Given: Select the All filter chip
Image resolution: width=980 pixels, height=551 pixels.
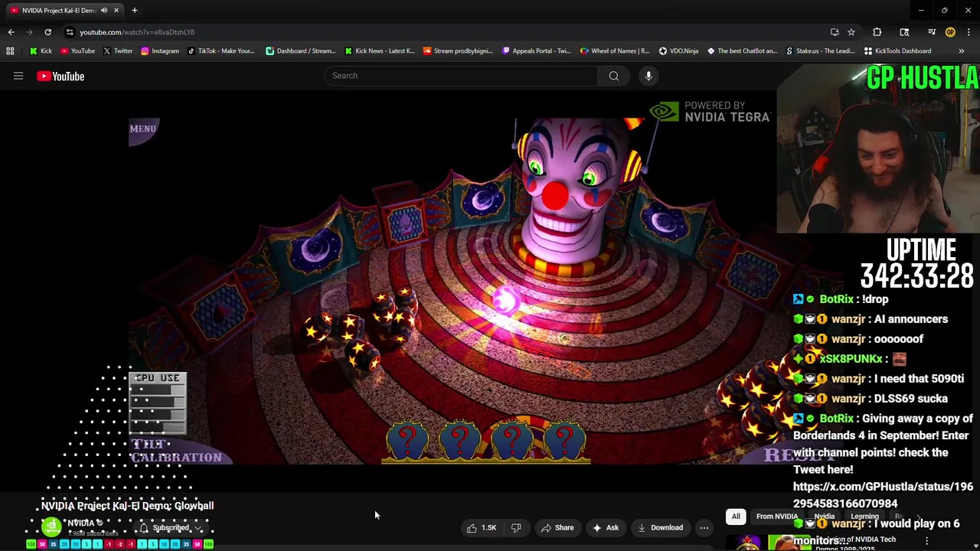Looking at the screenshot, I should click(736, 517).
